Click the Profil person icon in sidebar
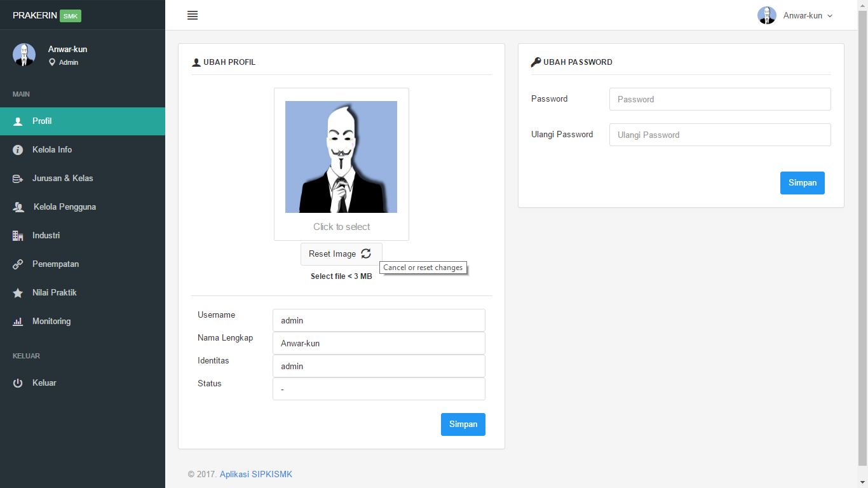Screen dimensions: 868x488 point(18,121)
